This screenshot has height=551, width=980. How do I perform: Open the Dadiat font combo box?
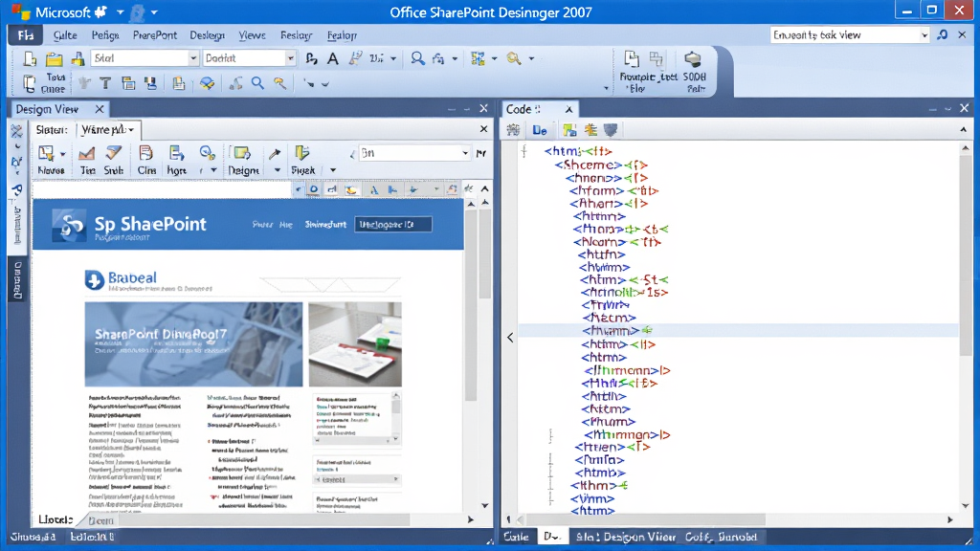pyautogui.click(x=249, y=58)
